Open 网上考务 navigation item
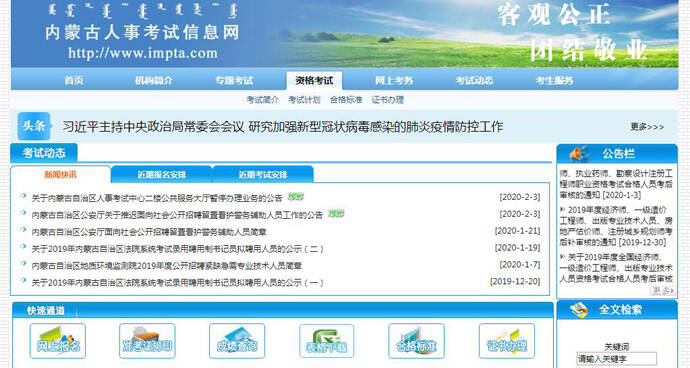 point(394,81)
